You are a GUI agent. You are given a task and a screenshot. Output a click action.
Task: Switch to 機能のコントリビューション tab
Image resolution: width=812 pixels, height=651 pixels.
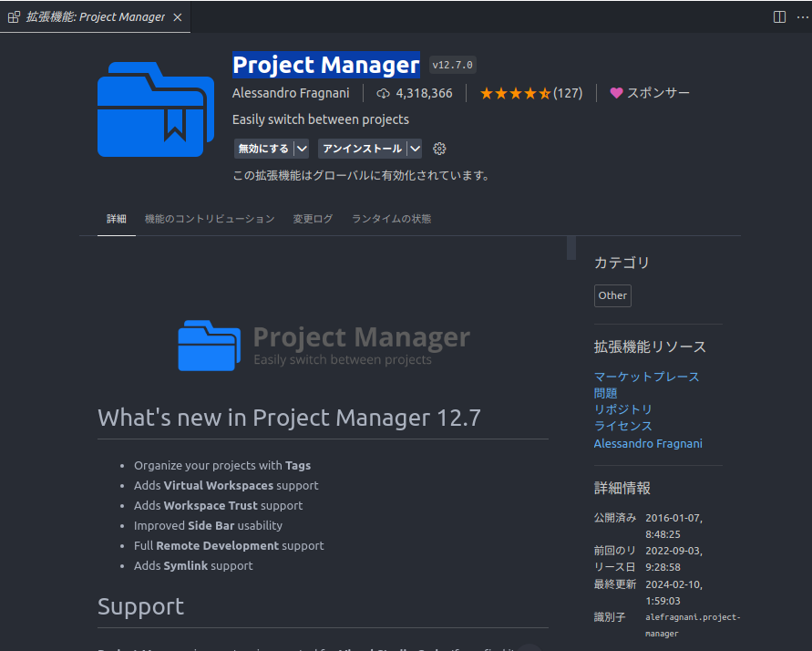210,219
